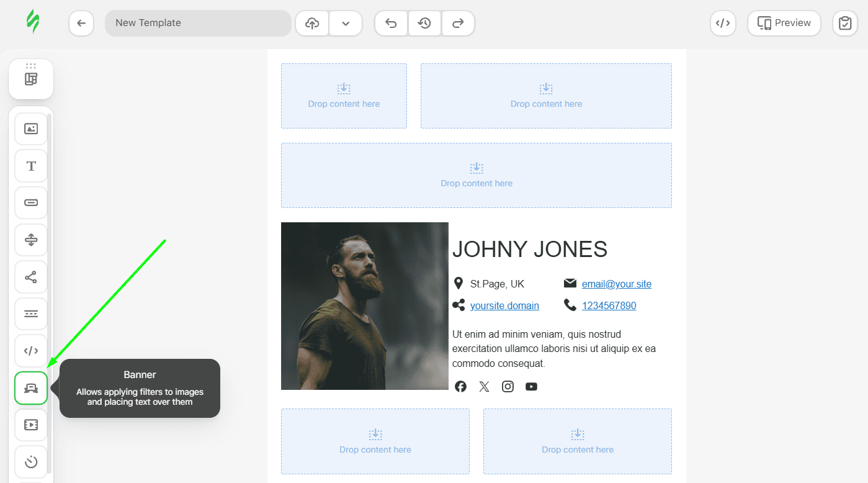Click the Preview button
Screen dimensions: 868x483
click(x=784, y=23)
